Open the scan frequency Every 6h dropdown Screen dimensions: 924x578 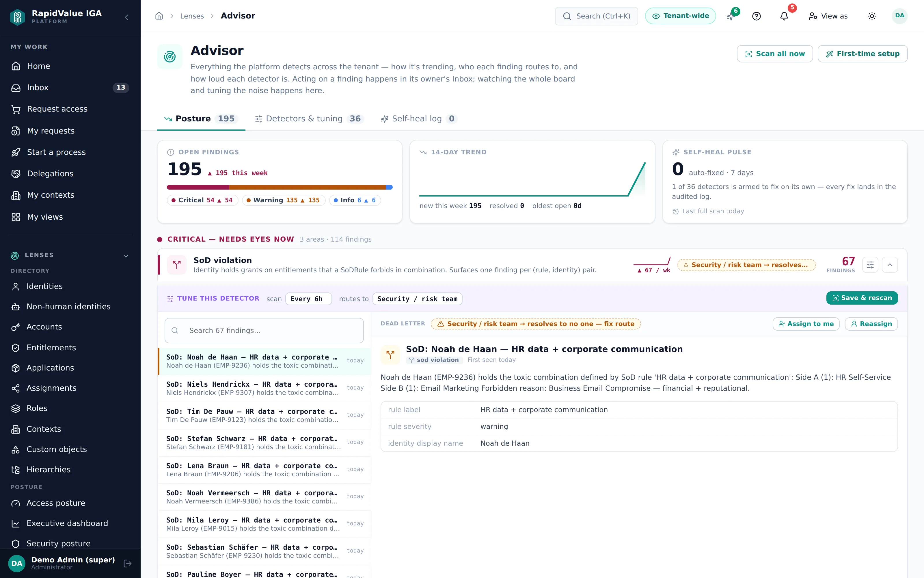308,299
